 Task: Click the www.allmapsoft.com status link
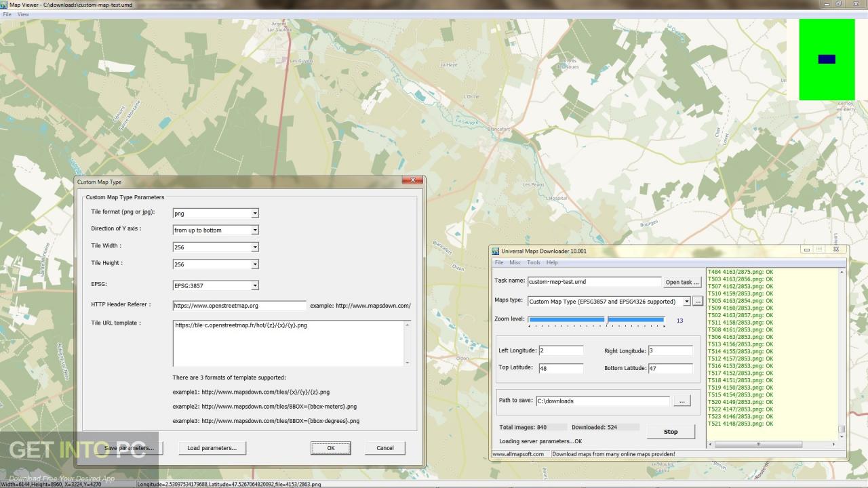(x=518, y=454)
